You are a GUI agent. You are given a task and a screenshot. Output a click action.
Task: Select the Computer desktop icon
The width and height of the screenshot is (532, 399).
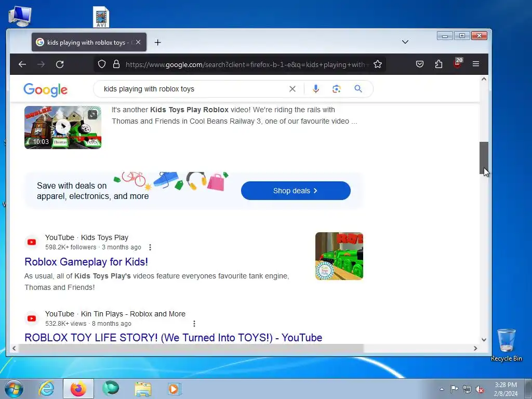pos(20,16)
